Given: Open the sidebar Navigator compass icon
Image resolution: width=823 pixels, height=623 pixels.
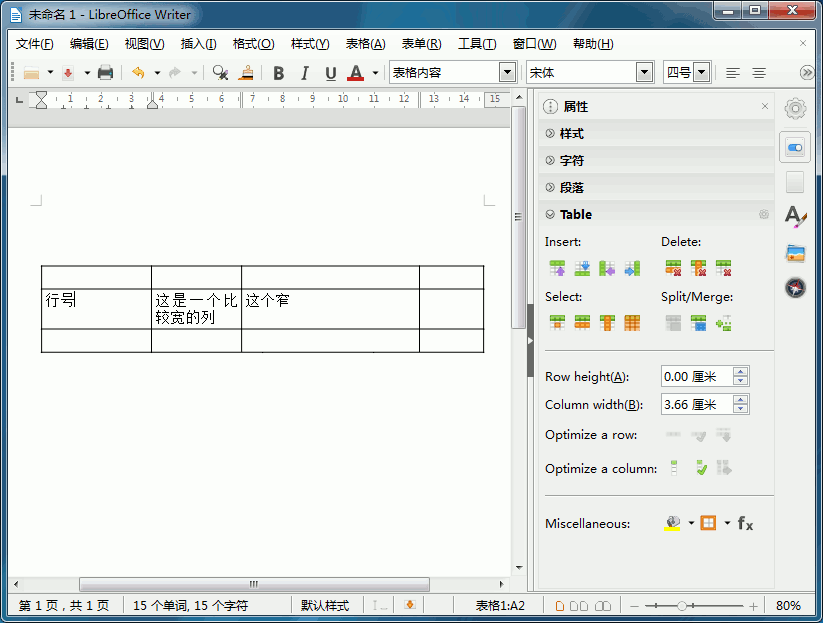Looking at the screenshot, I should click(x=795, y=287).
